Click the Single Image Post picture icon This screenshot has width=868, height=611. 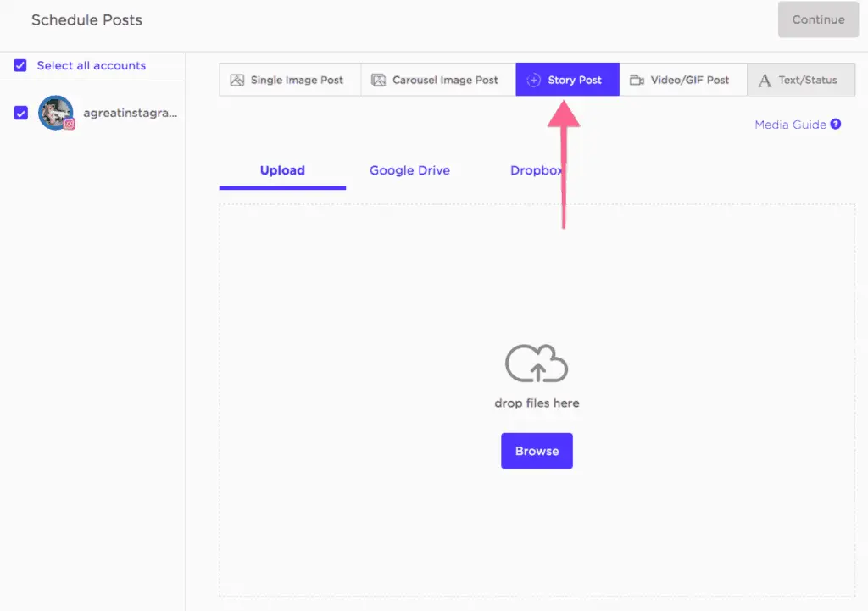[x=237, y=81]
